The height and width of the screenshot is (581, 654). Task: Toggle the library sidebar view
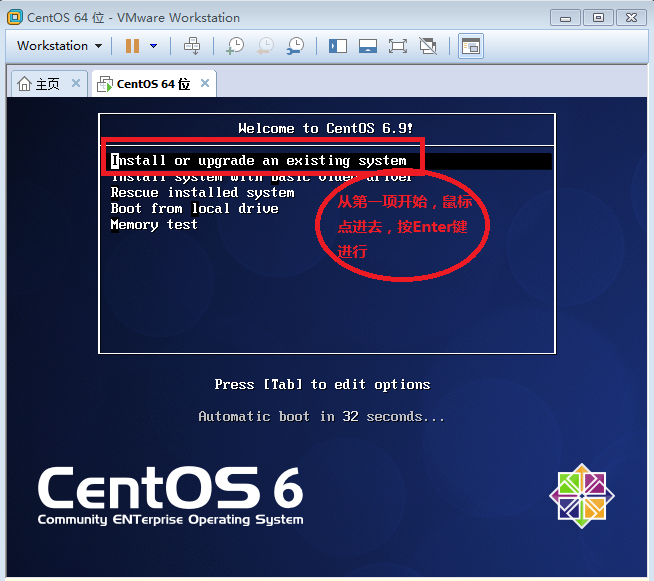click(338, 45)
